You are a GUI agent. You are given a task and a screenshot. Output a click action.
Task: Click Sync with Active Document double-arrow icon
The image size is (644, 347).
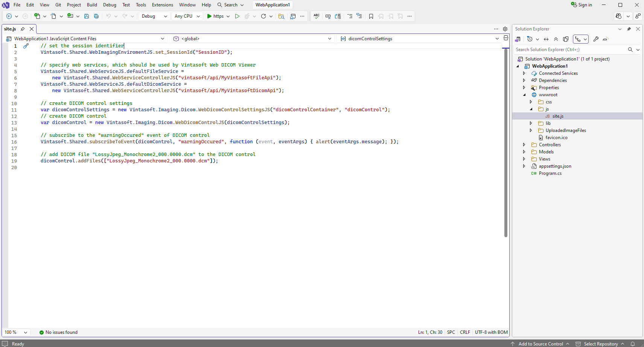[x=546, y=39]
